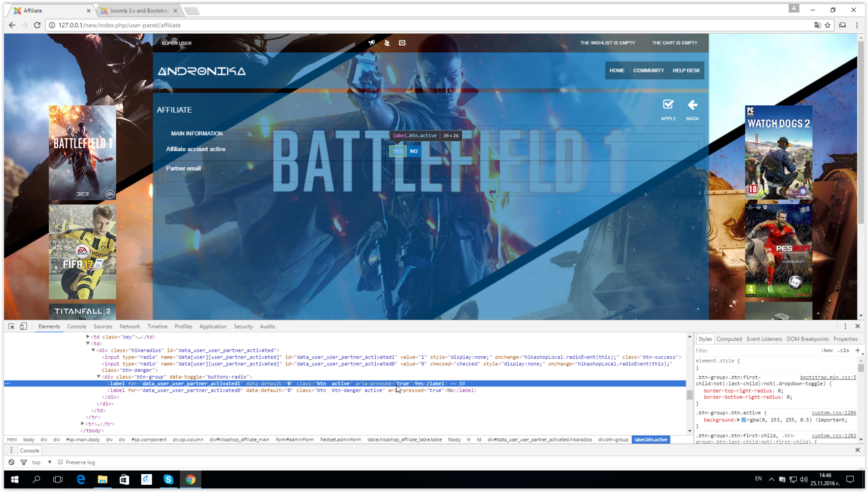Click the Watch Dogs 2 game cover thumbnail
Screen dimensions: 868x492
click(x=778, y=153)
